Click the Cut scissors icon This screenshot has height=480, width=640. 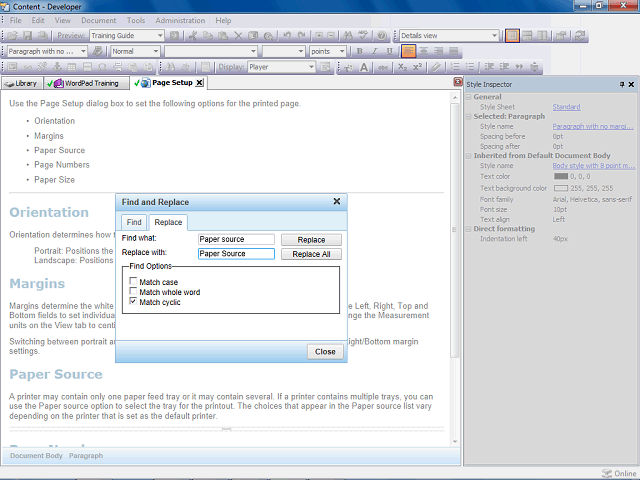193,36
